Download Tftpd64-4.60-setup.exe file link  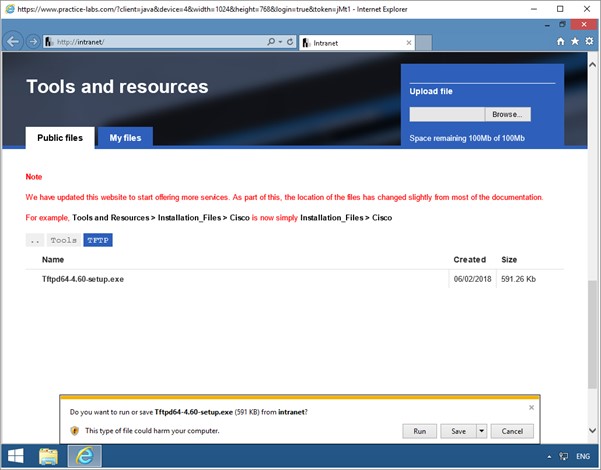click(x=83, y=279)
